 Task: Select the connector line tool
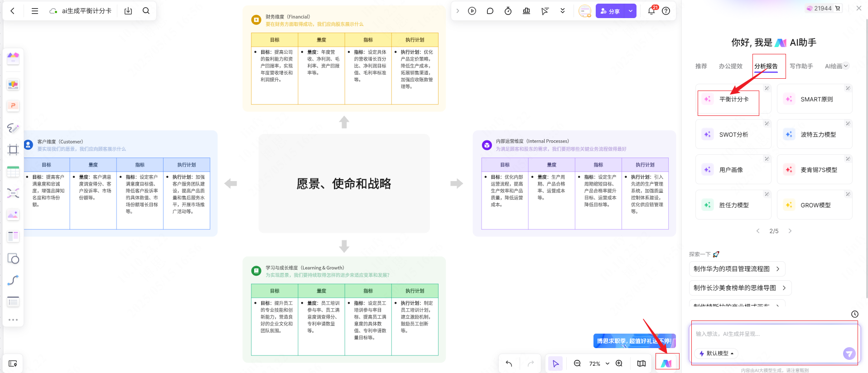pos(13,280)
